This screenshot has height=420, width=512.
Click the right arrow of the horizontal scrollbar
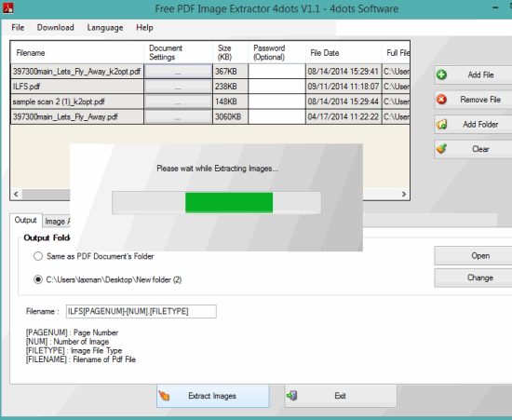click(x=404, y=194)
